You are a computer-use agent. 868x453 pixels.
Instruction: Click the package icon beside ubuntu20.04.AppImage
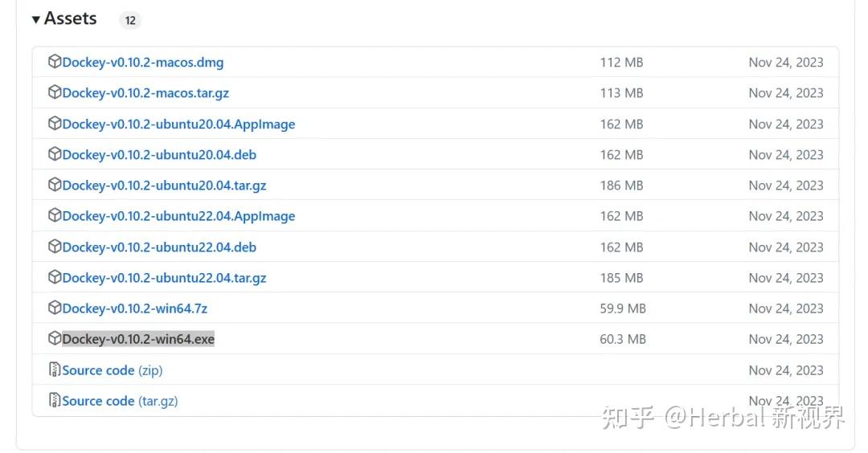point(55,124)
